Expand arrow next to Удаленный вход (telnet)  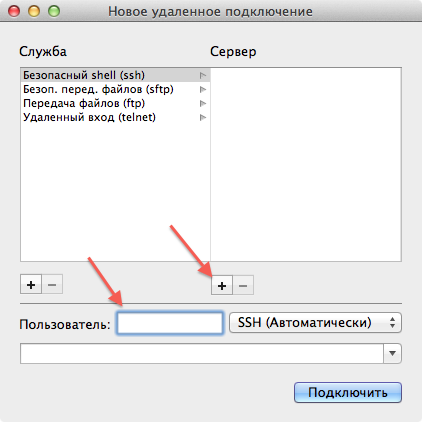pyautogui.click(x=203, y=117)
